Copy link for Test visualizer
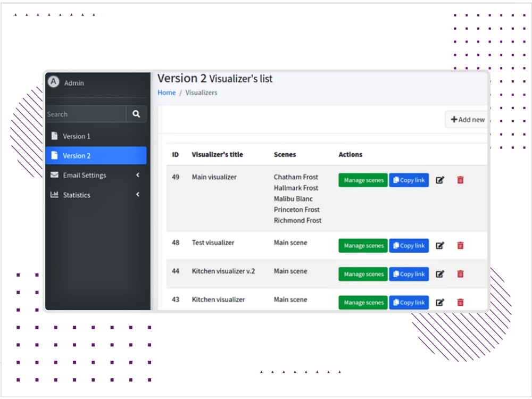 pyautogui.click(x=409, y=246)
